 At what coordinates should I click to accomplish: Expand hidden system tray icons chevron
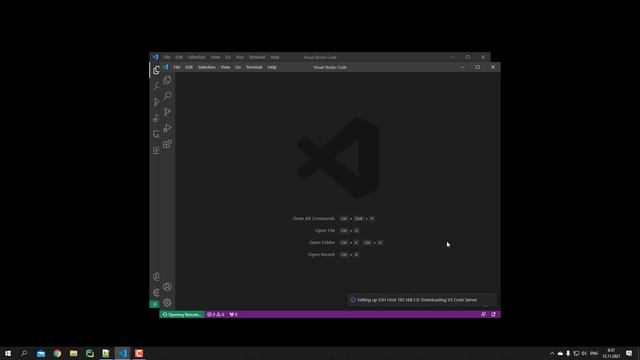pyautogui.click(x=552, y=353)
